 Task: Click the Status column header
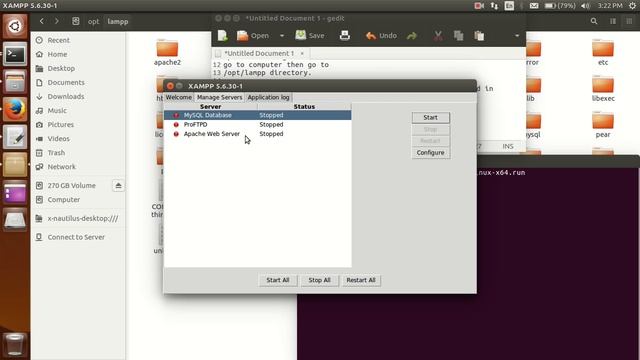[x=304, y=107]
